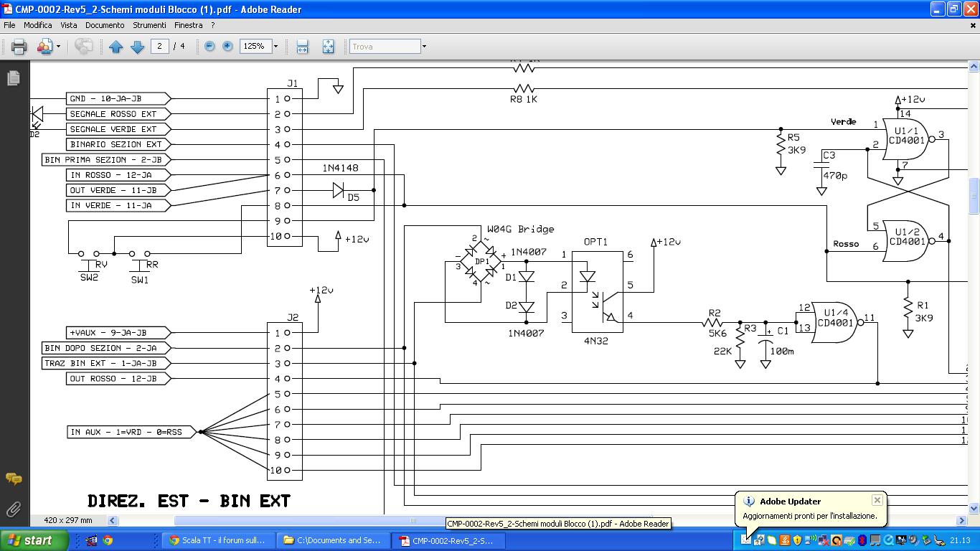980x551 pixels.
Task: Click the vertical scrollbar down arrow
Action: tap(974, 509)
